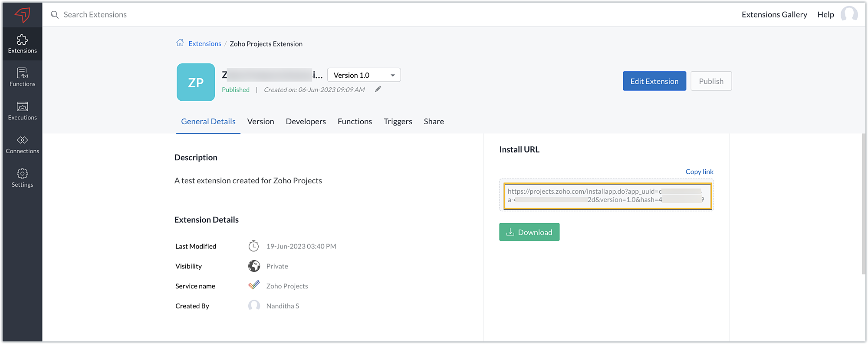Click the green Download button
This screenshot has width=868, height=344.
(529, 232)
